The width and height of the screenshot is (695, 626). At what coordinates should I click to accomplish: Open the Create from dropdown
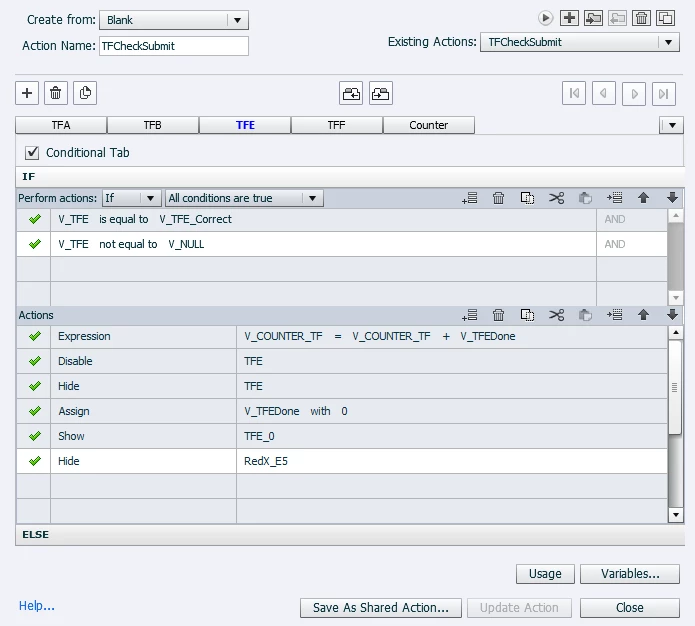pos(174,20)
